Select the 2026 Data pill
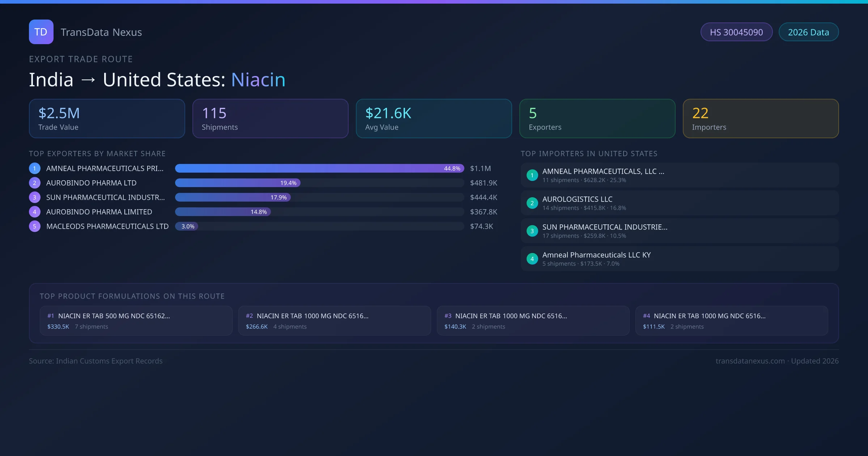 tap(808, 32)
